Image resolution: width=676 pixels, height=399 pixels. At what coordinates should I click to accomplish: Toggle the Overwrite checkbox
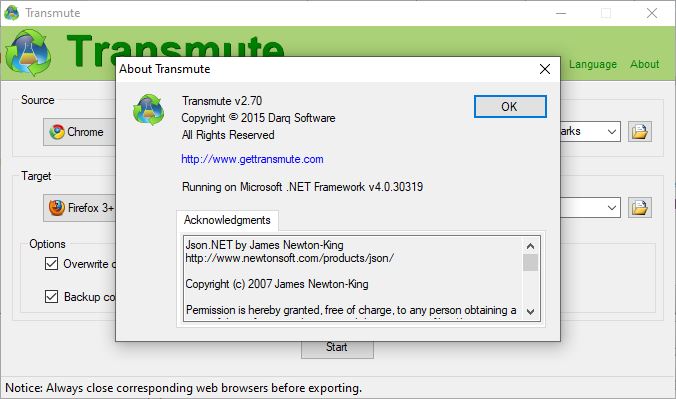[x=51, y=264]
